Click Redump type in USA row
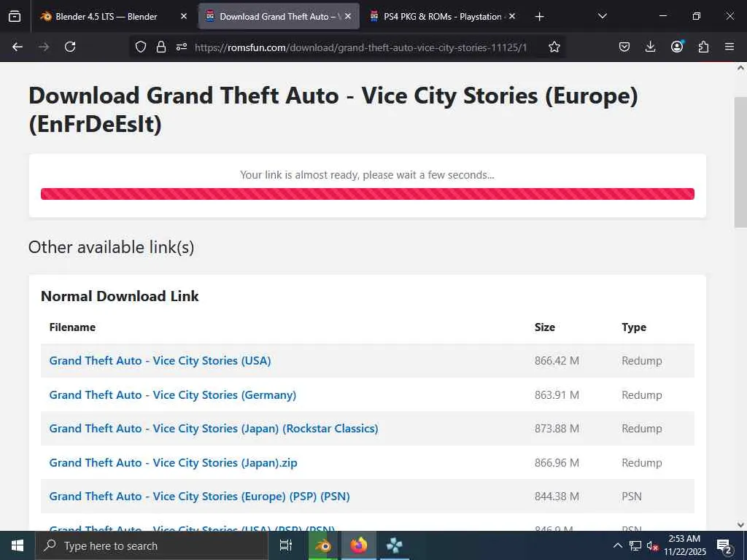Viewport: 747px width, 560px height. (642, 361)
